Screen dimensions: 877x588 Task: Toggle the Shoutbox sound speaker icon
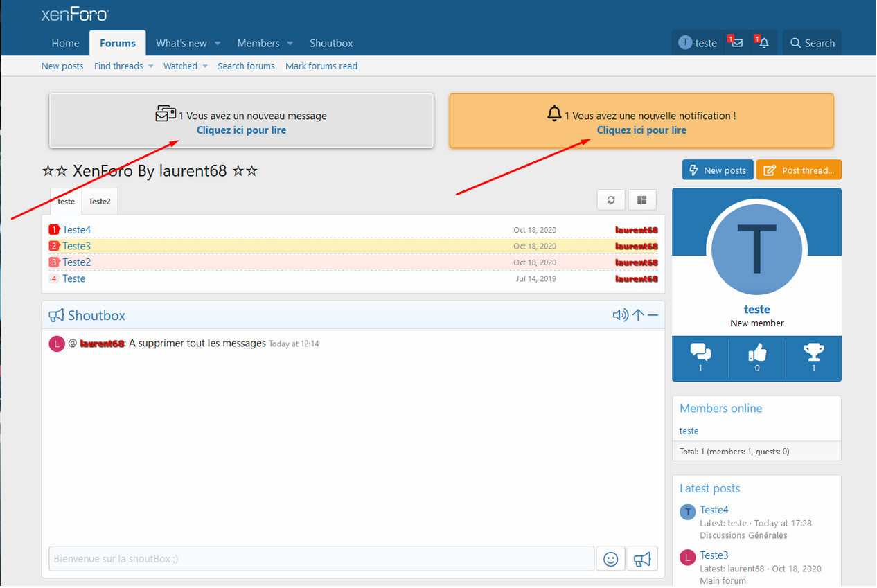coord(620,315)
